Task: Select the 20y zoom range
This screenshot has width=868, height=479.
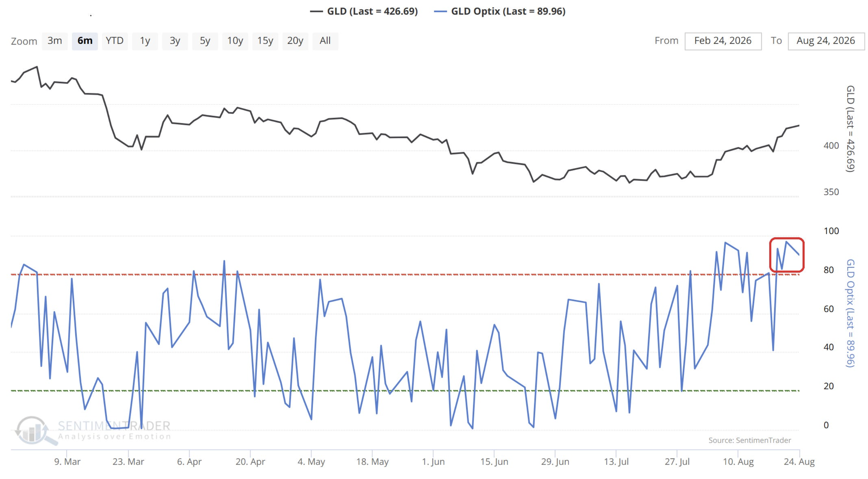Action: [x=295, y=41]
